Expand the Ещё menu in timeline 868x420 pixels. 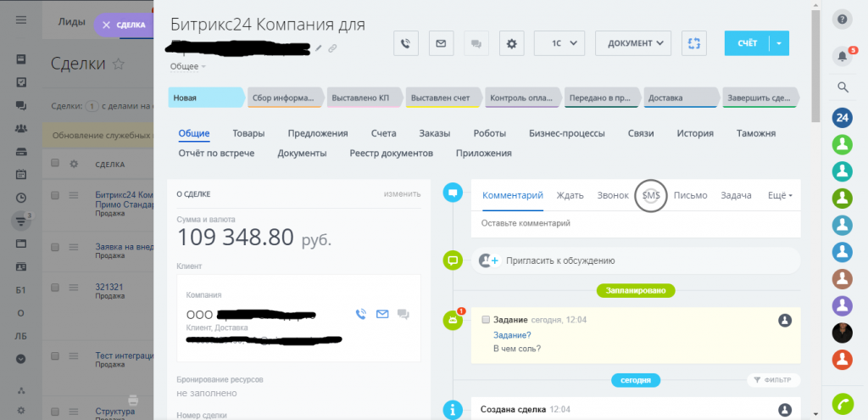pyautogui.click(x=778, y=195)
